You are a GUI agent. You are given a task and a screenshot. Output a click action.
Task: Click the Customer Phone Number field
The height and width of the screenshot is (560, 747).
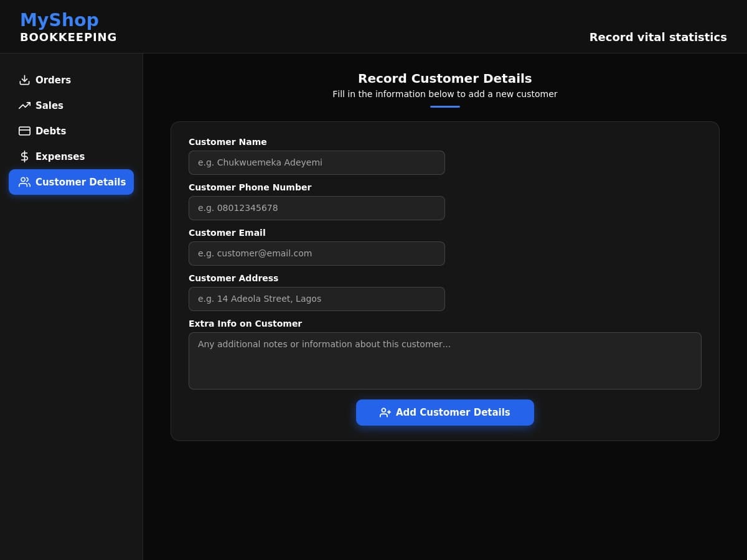[316, 208]
